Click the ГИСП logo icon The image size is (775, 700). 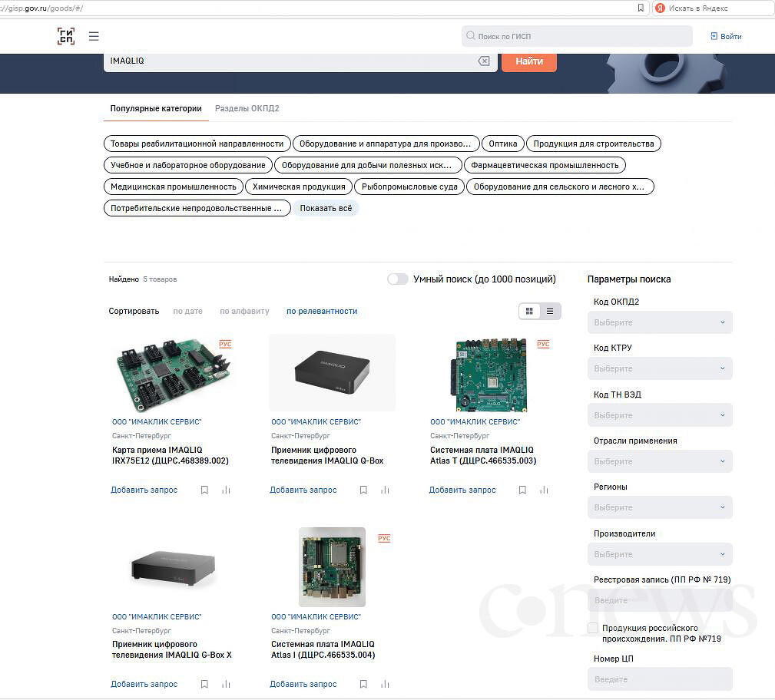click(x=66, y=36)
